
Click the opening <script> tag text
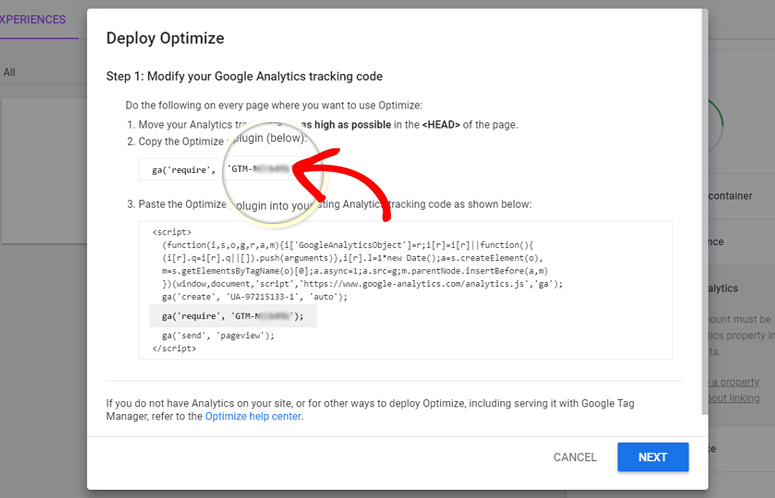pyautogui.click(x=172, y=232)
